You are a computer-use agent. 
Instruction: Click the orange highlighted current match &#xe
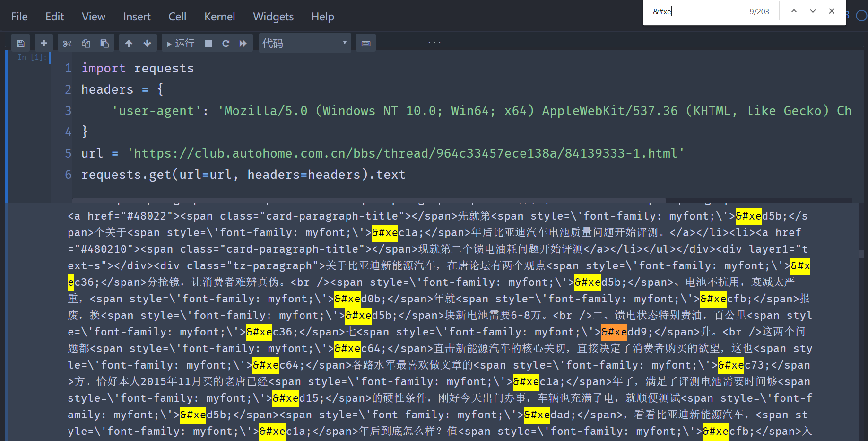(x=614, y=332)
